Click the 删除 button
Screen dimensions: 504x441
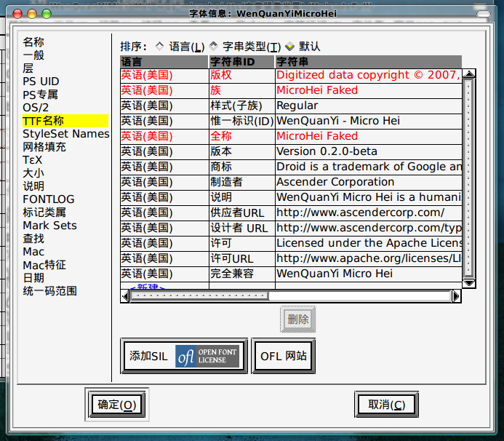pos(298,319)
